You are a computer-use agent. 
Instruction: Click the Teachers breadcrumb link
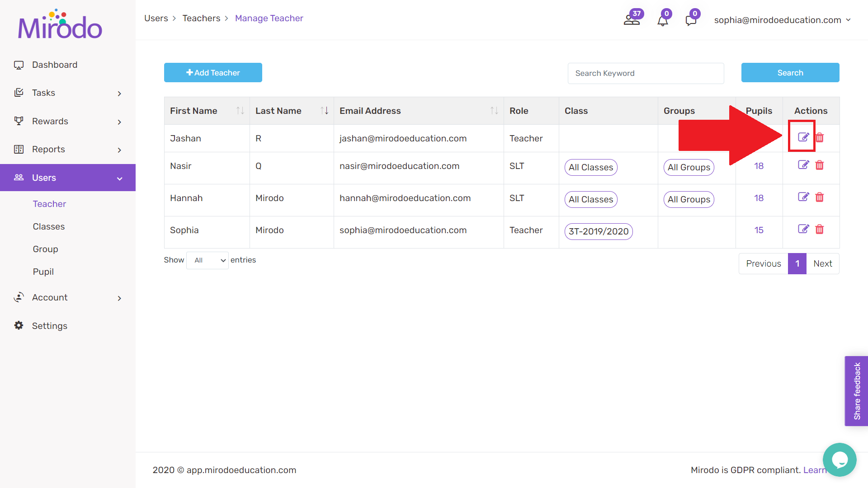coord(201,18)
